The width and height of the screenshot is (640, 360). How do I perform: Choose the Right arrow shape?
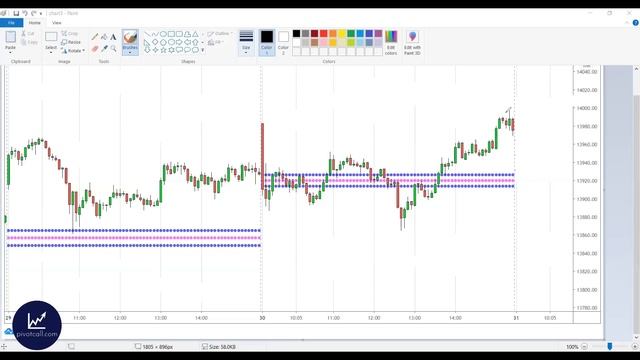pos(179,42)
